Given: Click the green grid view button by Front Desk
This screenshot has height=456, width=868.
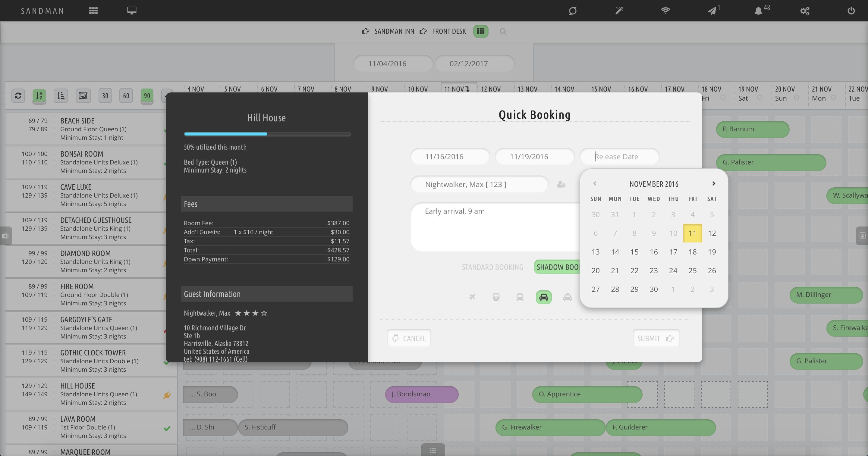Looking at the screenshot, I should (x=480, y=31).
